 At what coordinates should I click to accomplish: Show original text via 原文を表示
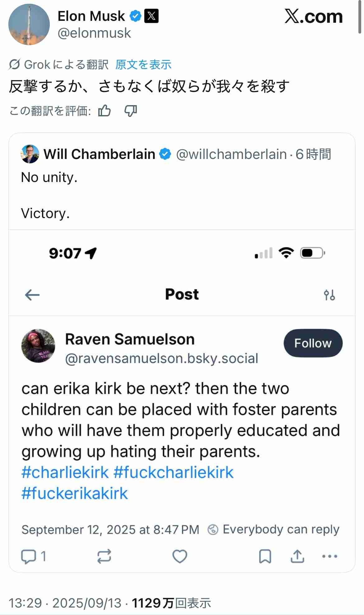[x=143, y=65]
